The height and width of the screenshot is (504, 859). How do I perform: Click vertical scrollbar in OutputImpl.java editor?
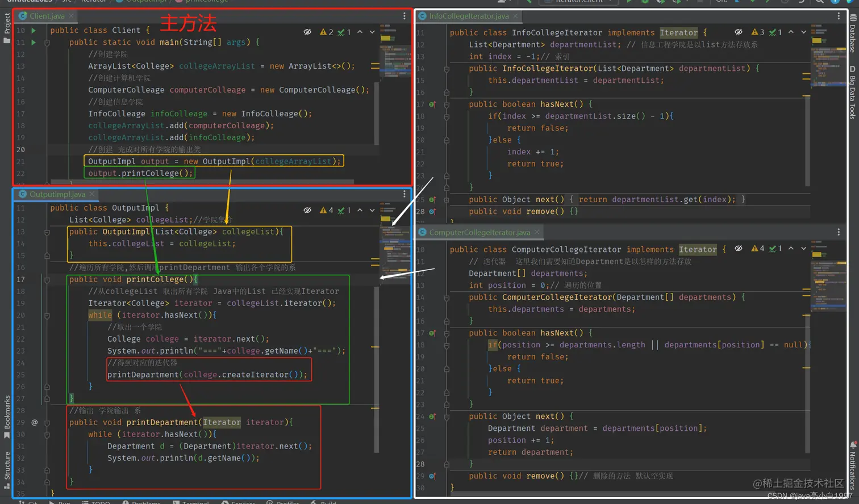tap(376, 369)
